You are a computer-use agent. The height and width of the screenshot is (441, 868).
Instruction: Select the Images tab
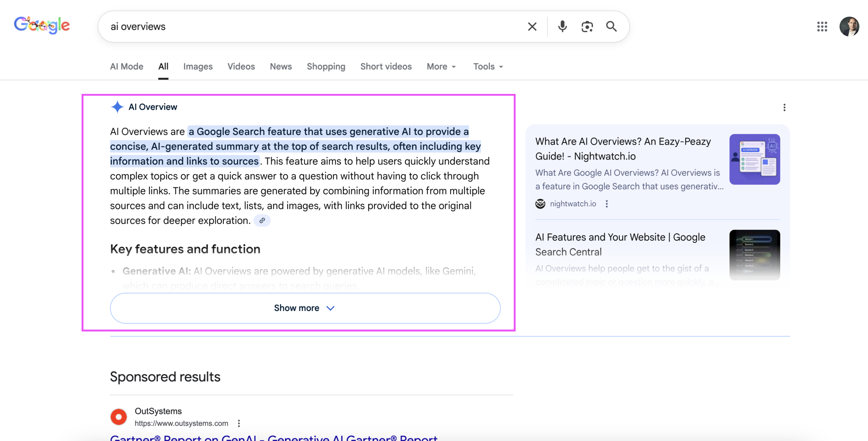pyautogui.click(x=198, y=66)
